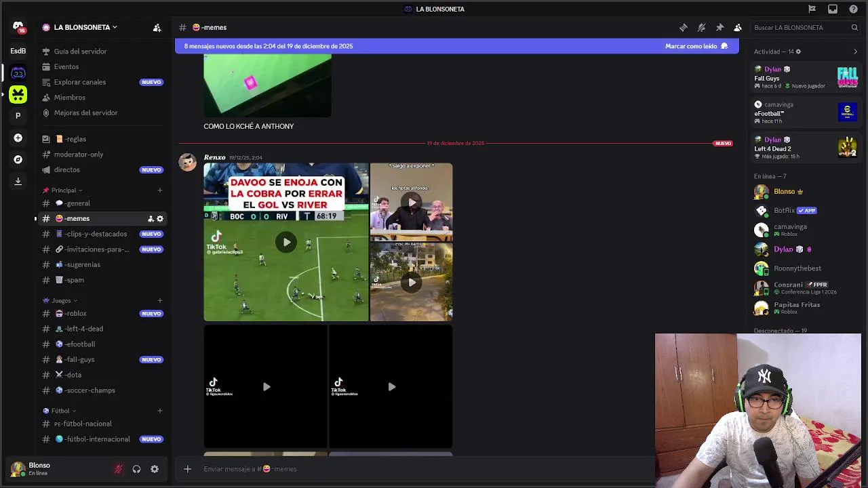Collapse the Principal category
868x488 pixels.
pyautogui.click(x=62, y=190)
